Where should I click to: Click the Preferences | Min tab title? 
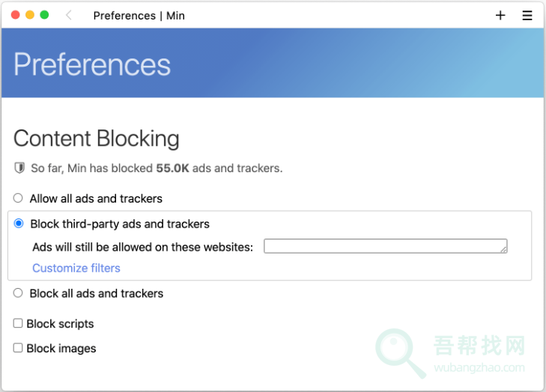coord(139,15)
